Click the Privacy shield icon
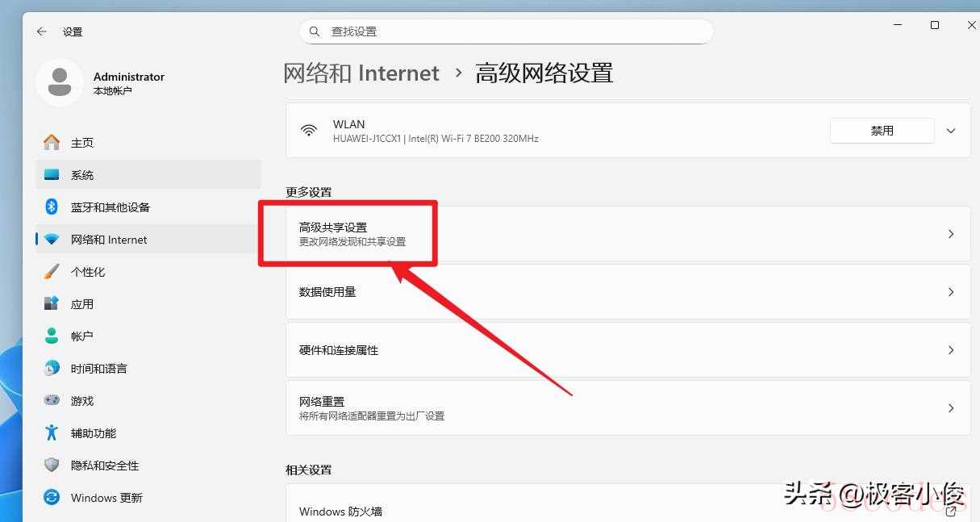 (x=52, y=466)
